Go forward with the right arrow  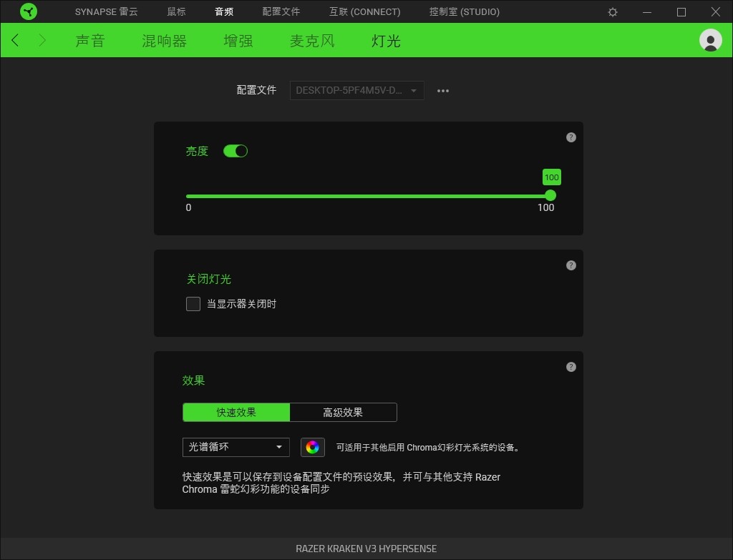click(42, 40)
